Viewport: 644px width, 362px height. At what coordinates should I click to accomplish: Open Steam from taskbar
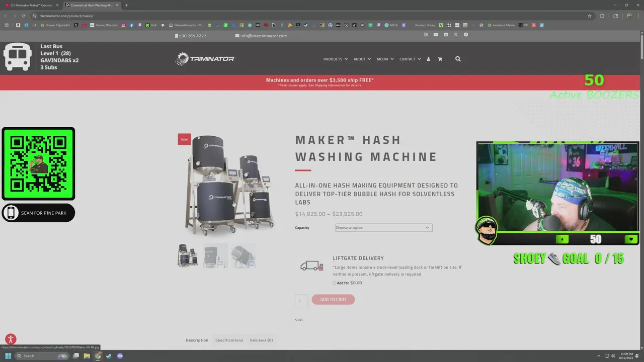(x=109, y=356)
